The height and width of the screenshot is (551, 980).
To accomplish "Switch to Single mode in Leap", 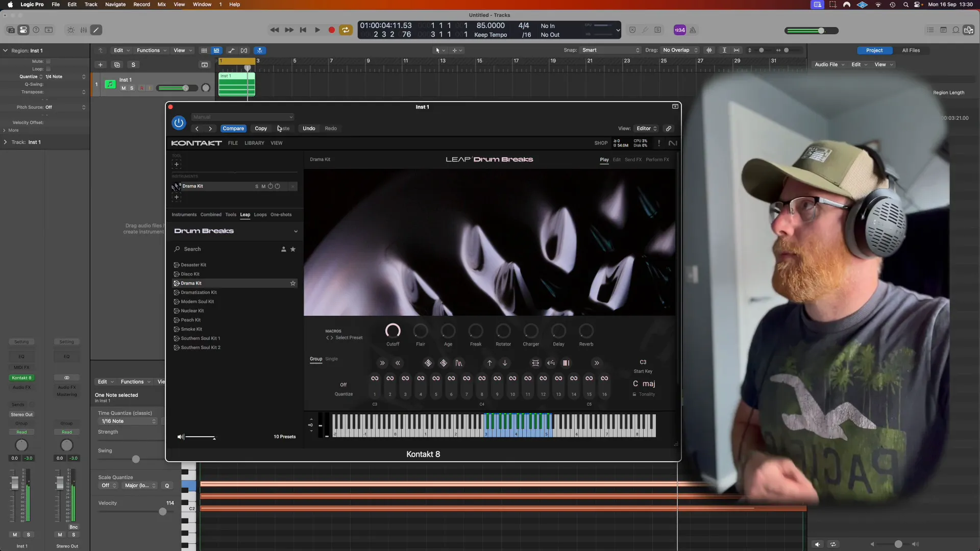I will click(x=331, y=359).
